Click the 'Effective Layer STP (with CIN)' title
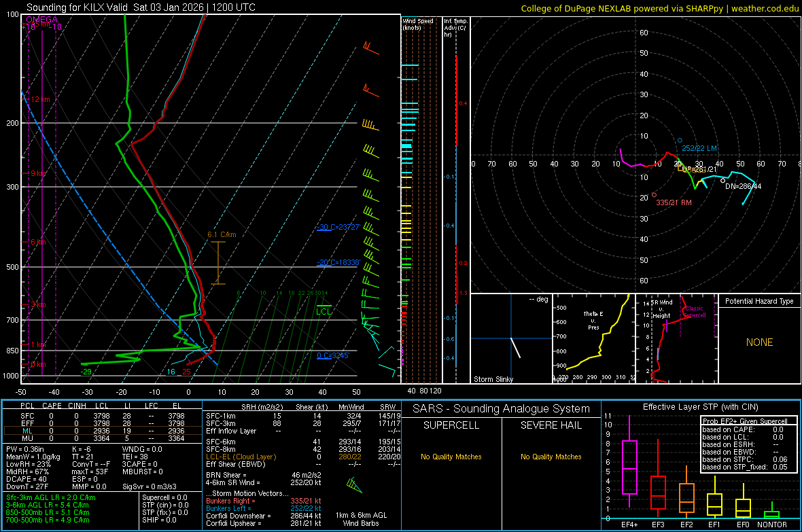The height and width of the screenshot is (532, 802). [x=700, y=407]
